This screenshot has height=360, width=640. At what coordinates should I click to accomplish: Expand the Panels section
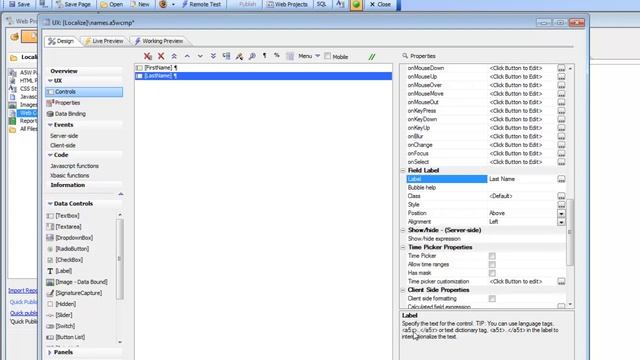pos(50,352)
